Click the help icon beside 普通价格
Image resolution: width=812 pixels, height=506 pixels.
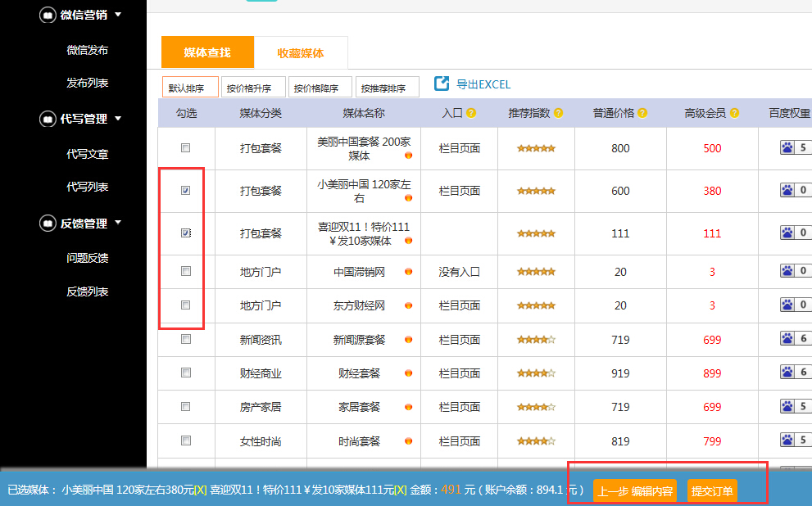tap(643, 112)
